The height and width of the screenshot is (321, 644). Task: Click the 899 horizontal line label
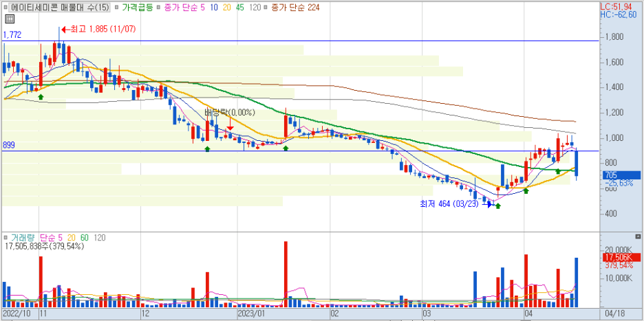pos(8,145)
